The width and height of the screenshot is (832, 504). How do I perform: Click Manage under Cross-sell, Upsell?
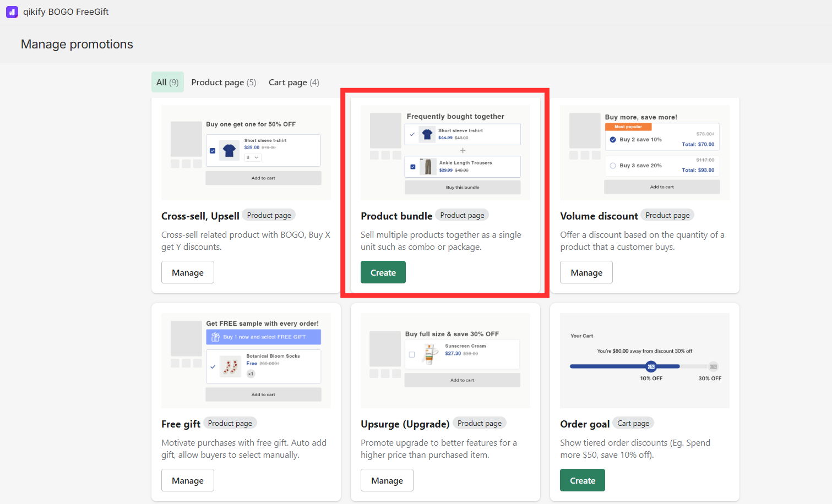click(x=188, y=272)
